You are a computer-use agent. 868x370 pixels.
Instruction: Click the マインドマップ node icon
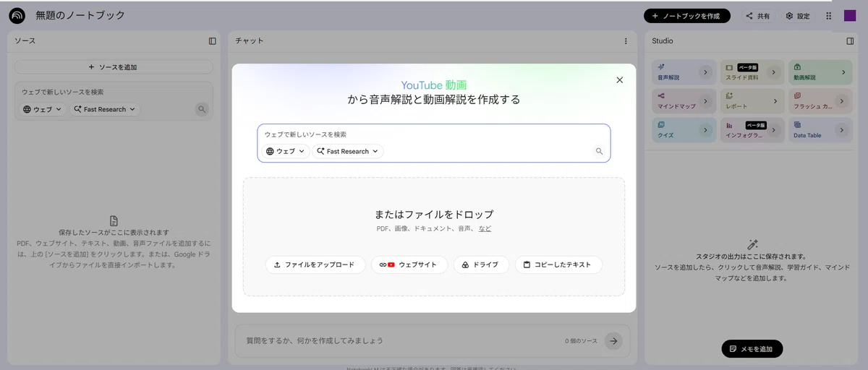661,95
